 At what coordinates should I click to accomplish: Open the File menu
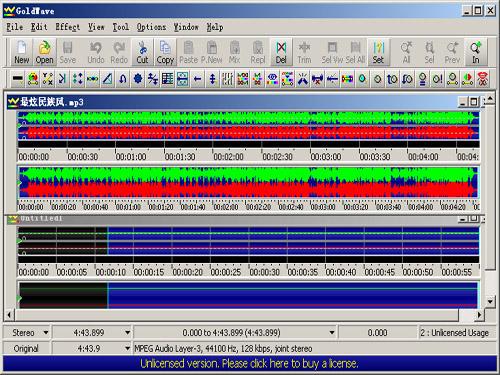tap(15, 27)
